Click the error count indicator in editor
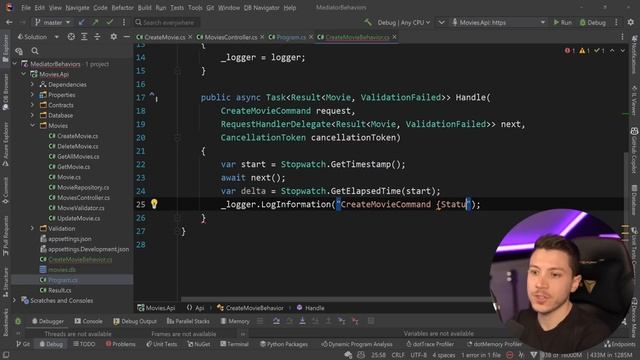 point(569,51)
